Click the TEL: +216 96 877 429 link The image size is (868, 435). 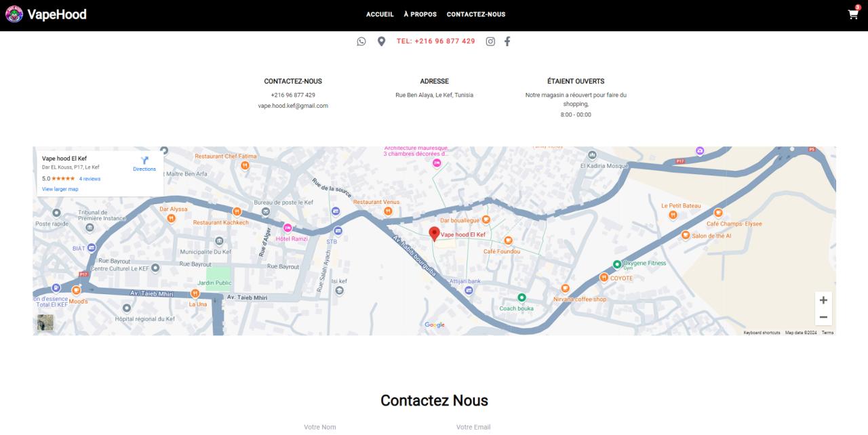tap(435, 41)
